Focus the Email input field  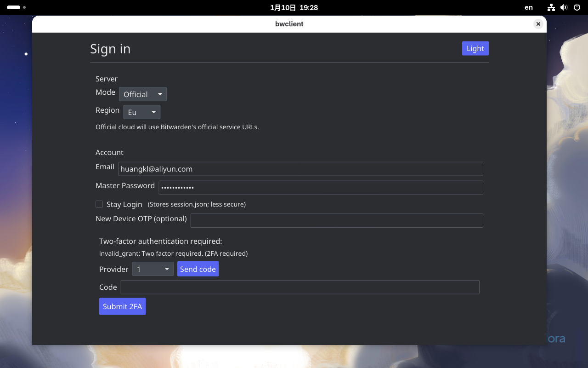300,169
